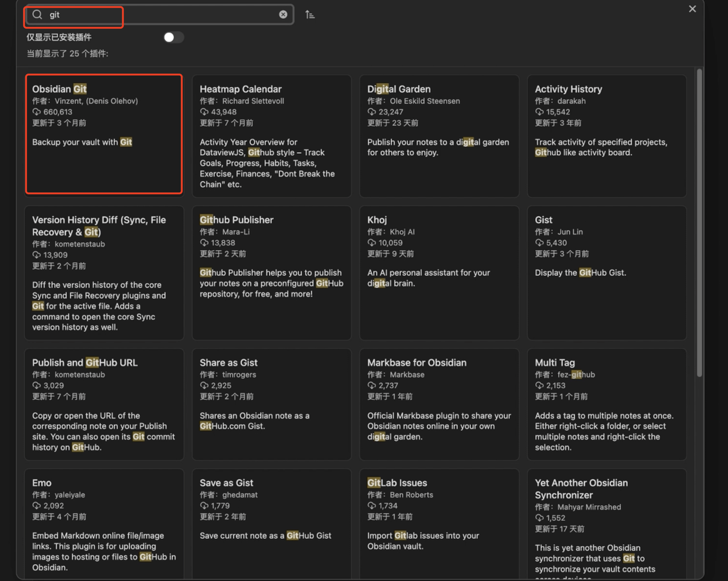Viewport: 728px width, 581px height.
Task: Open the sort order options
Action: coord(310,15)
